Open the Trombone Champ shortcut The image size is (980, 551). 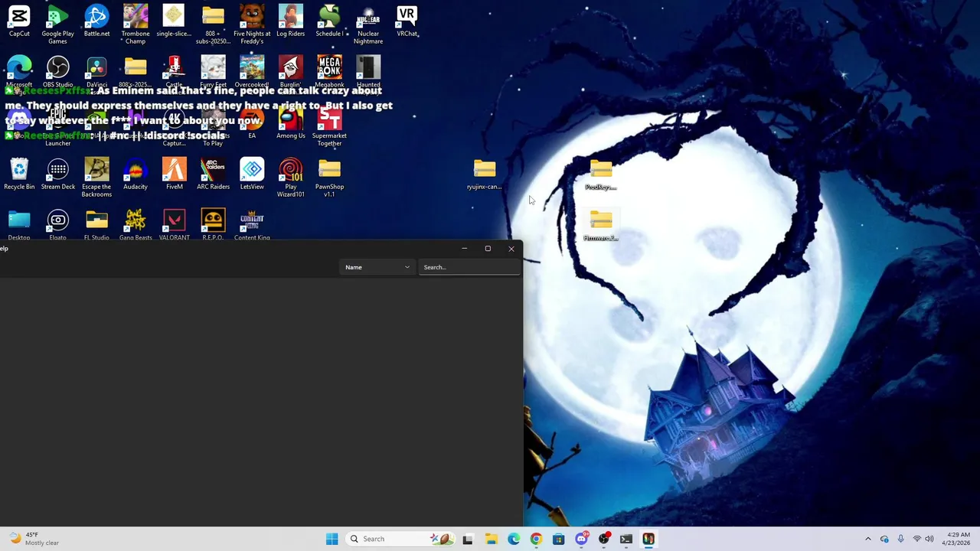coord(136,24)
